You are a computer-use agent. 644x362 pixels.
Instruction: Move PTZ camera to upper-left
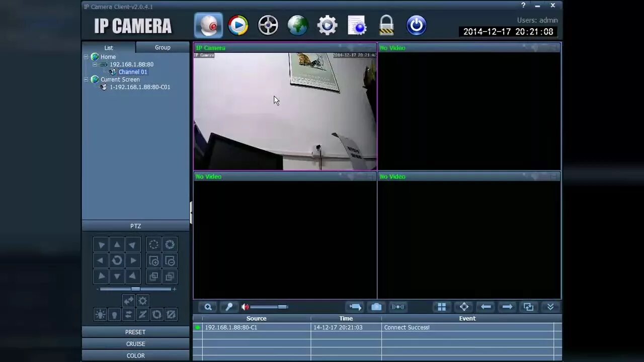coord(101,245)
